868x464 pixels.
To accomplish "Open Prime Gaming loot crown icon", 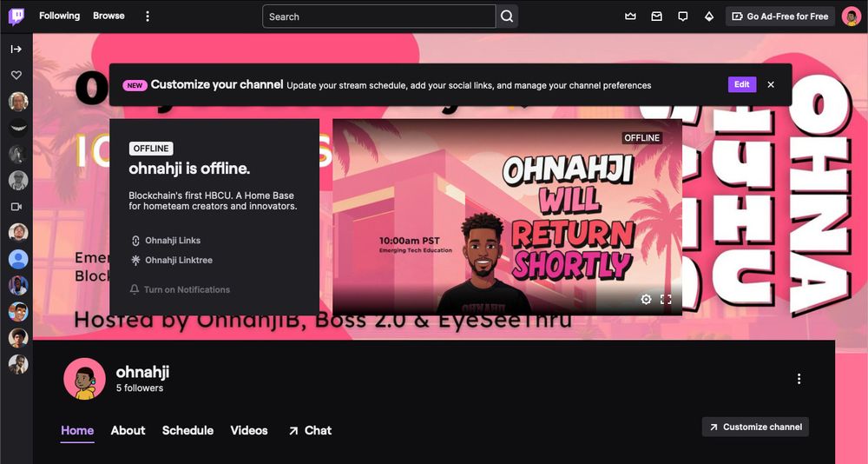I will (630, 17).
